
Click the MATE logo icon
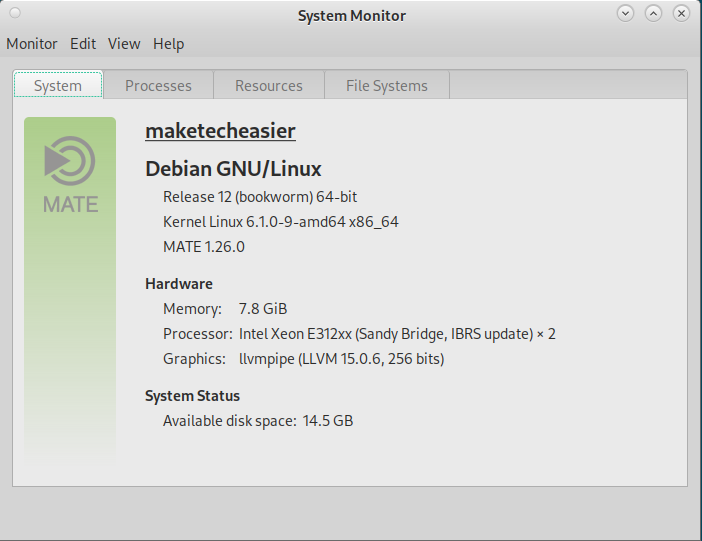[x=70, y=174]
